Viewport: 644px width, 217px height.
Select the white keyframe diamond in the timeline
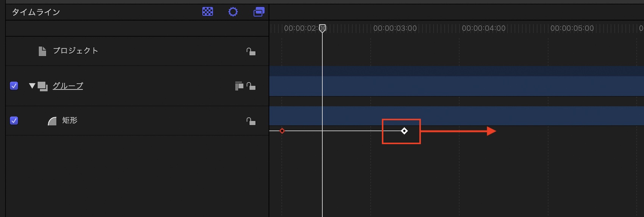pos(404,131)
